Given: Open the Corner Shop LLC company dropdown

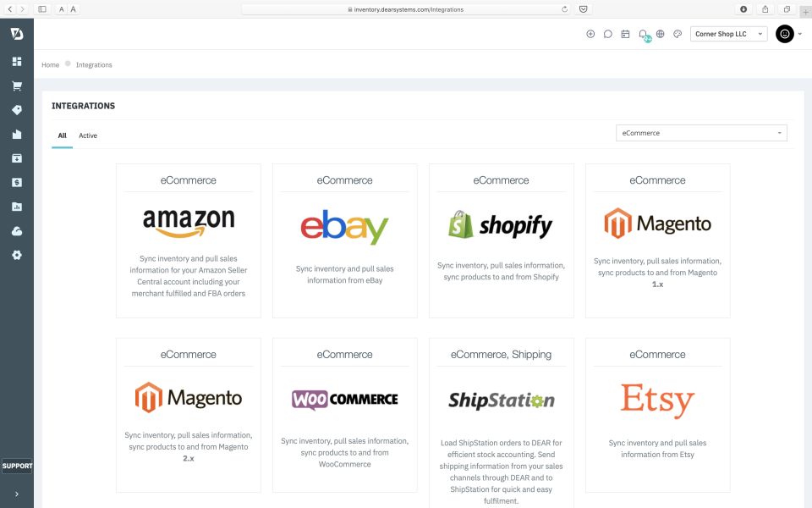Looking at the screenshot, I should point(728,34).
